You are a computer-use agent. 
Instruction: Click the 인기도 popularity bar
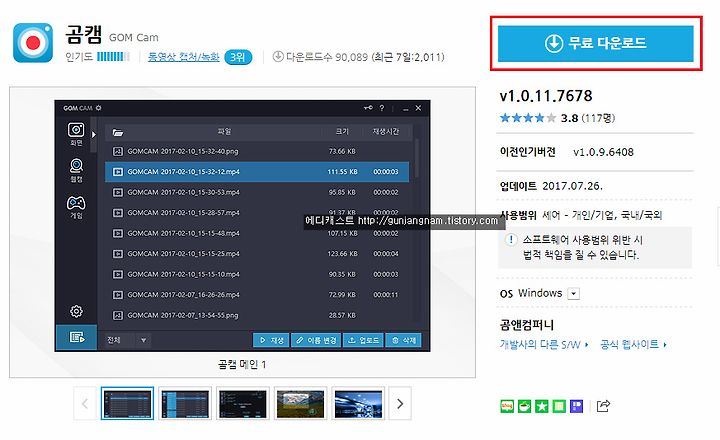[113, 57]
